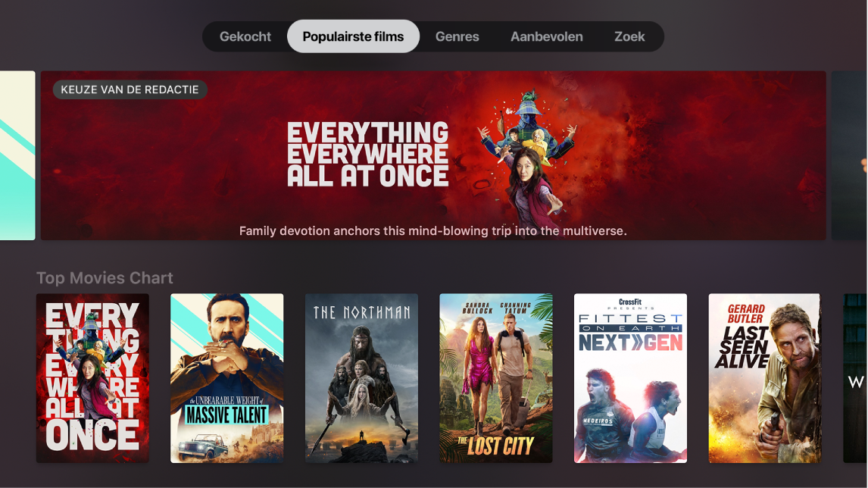
Task: Click the Keuze van de redactie badge
Action: (130, 89)
